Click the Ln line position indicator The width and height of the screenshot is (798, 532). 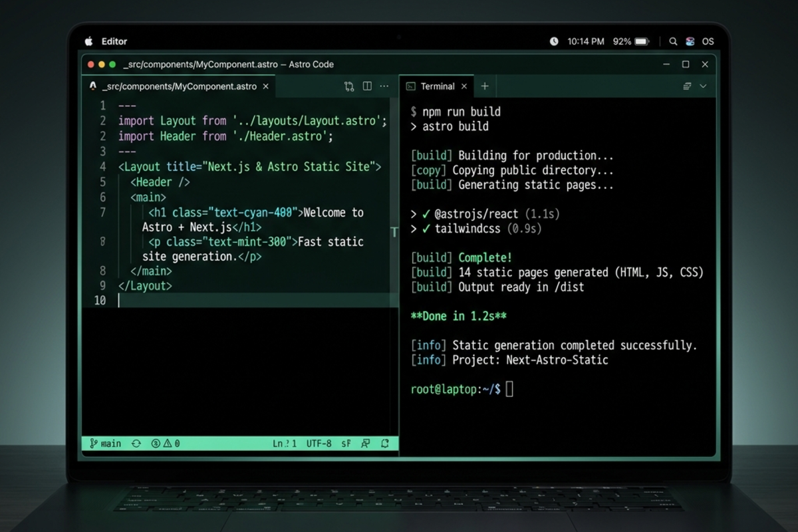tap(285, 444)
